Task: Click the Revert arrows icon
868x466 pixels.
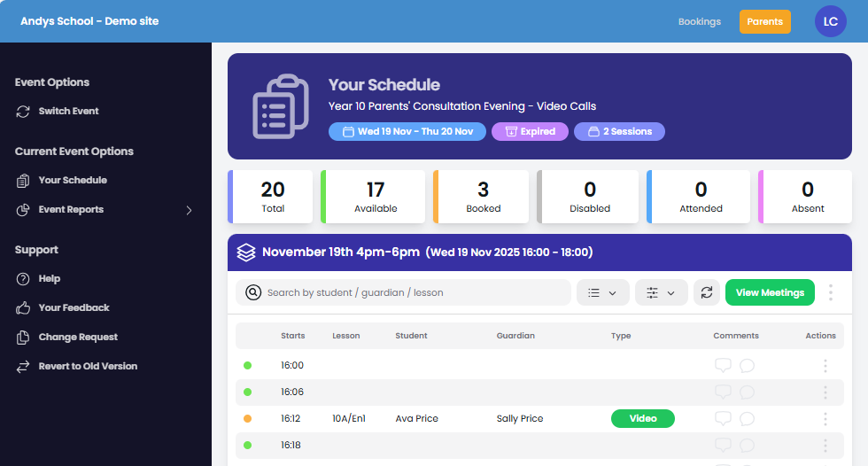Action: (x=23, y=367)
